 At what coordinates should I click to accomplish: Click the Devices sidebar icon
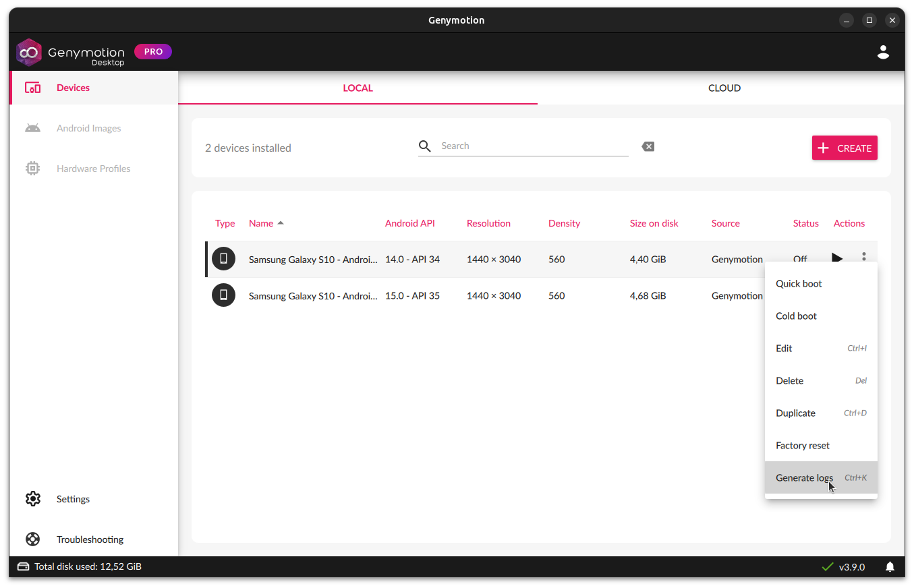[x=32, y=88]
